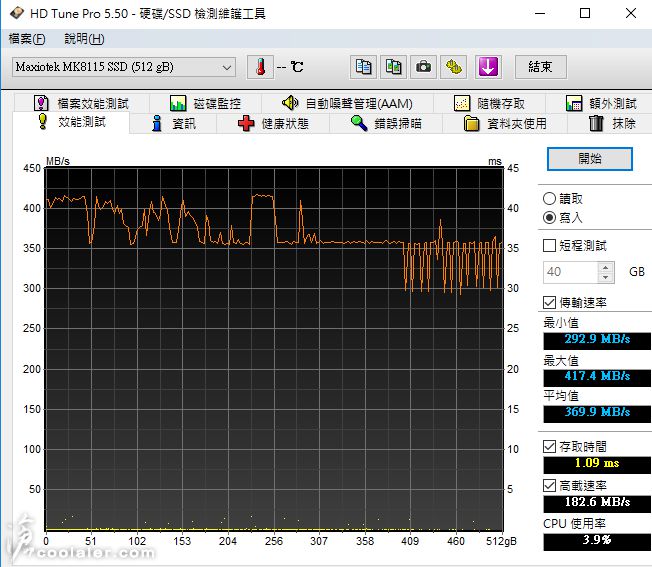The width and height of the screenshot is (652, 567).
Task: Click the AAM speaker icon
Action: (290, 103)
